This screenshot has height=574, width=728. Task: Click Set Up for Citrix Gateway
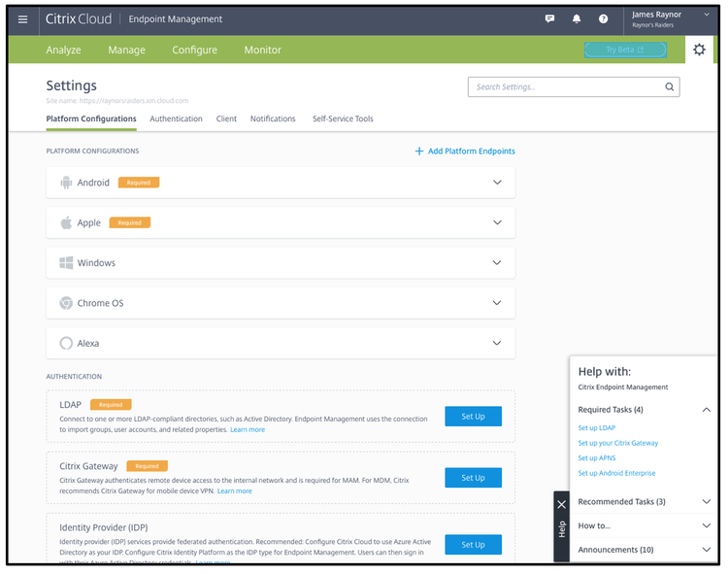(x=473, y=478)
